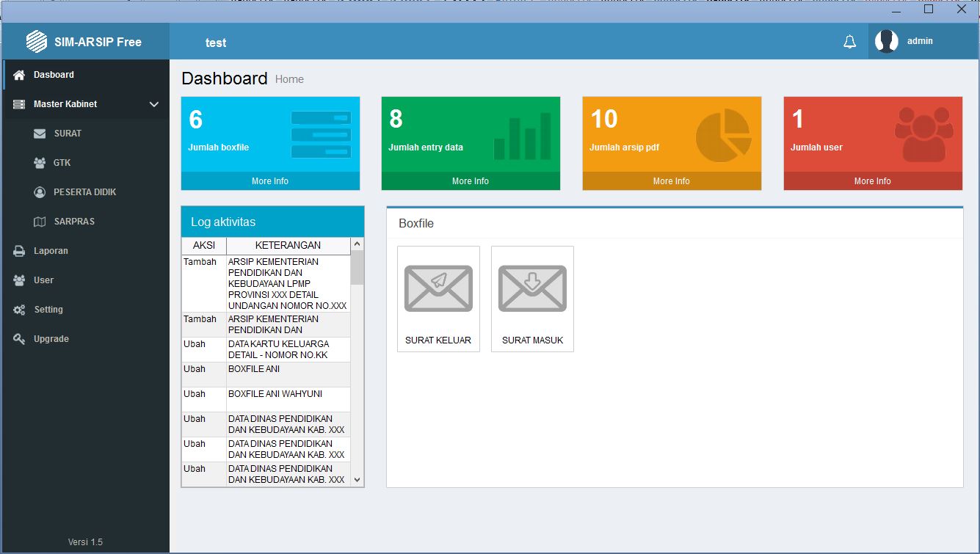Select SARPRAS in the sidebar

tap(74, 222)
